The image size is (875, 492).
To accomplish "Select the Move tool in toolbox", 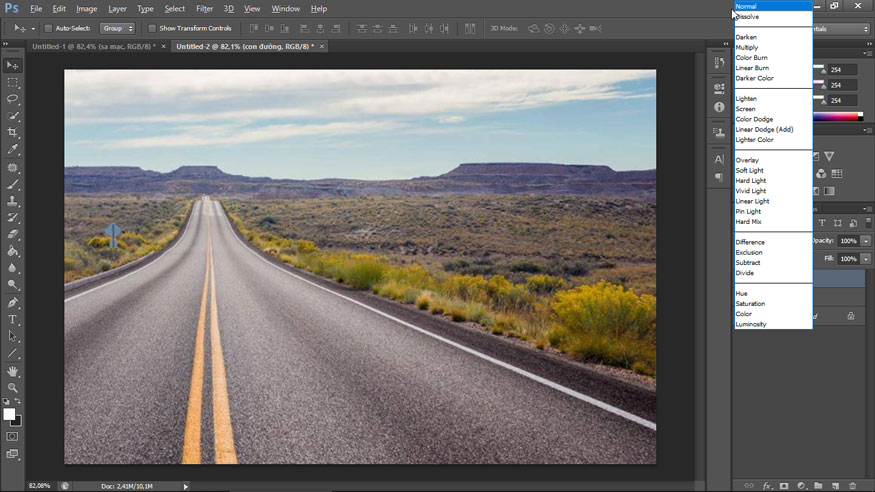I will click(12, 65).
